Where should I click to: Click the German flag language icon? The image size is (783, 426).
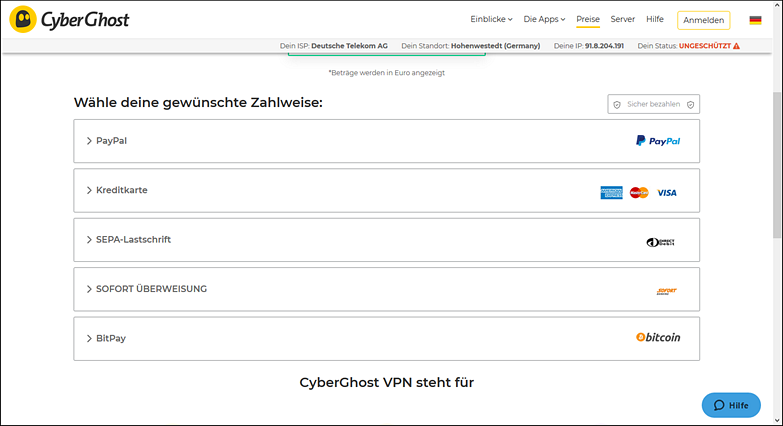(755, 20)
